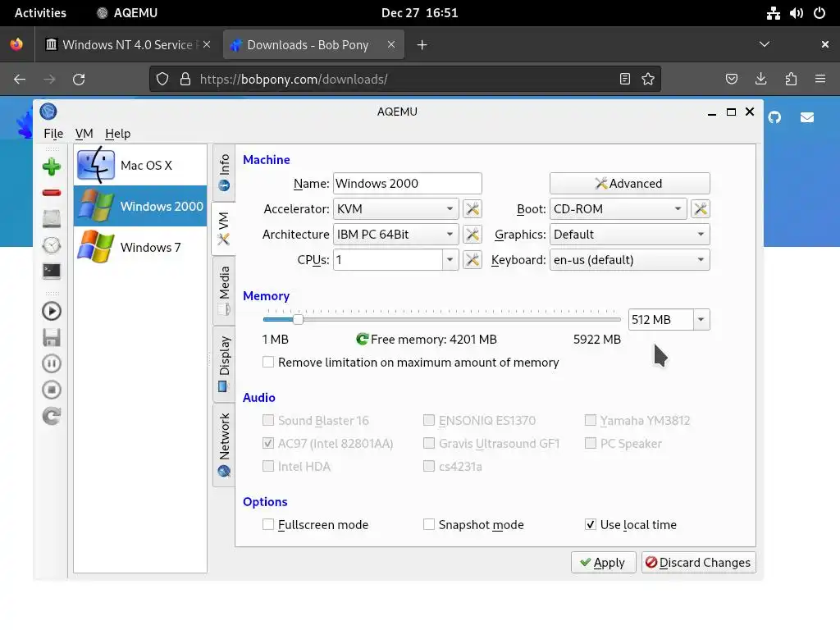Open the Accelerator KVM dropdown
The image size is (840, 630).
[396, 209]
